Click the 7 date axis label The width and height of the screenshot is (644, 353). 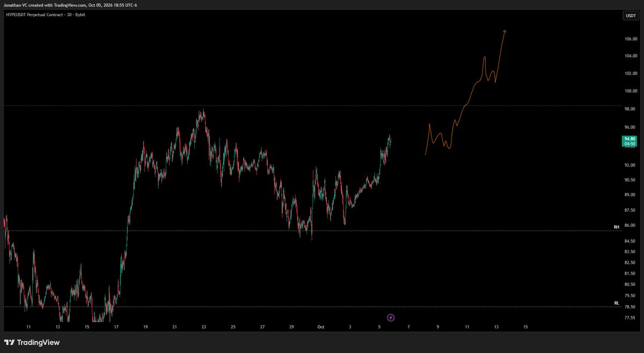click(x=408, y=327)
